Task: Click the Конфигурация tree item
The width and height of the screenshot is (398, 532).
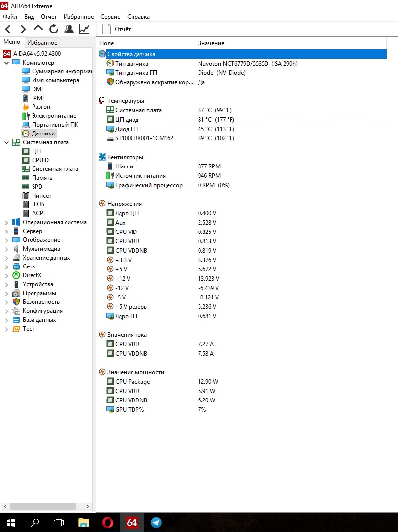Action: click(x=37, y=311)
